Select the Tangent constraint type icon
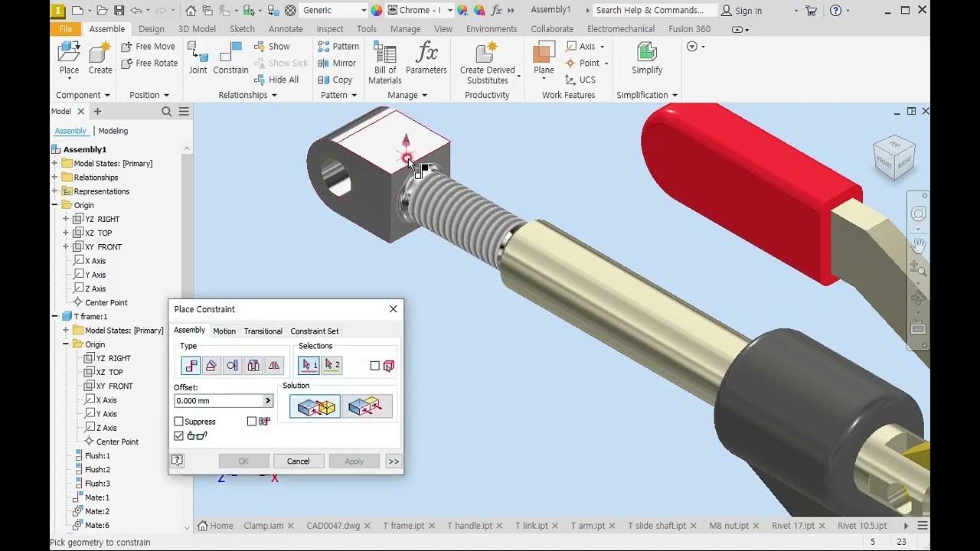The image size is (980, 551). (x=232, y=366)
